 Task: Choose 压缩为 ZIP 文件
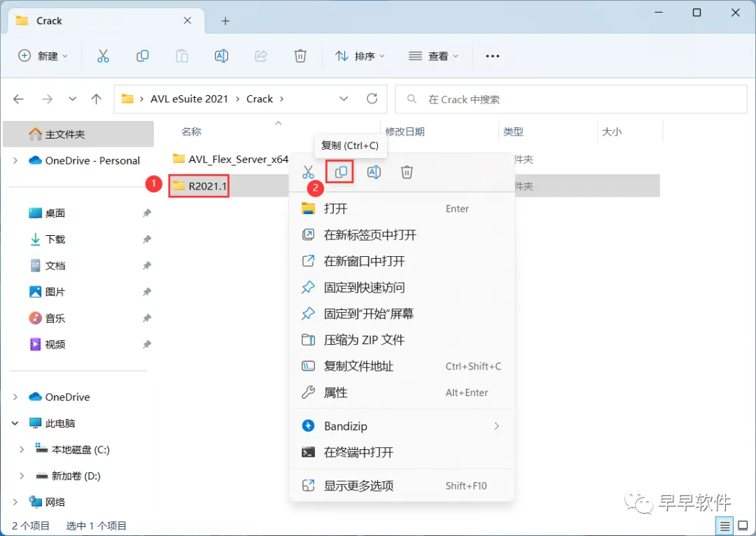(401, 340)
